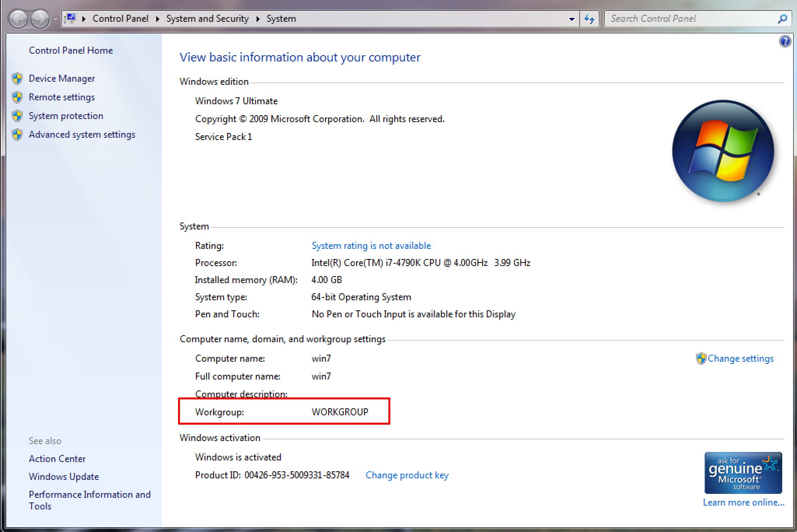Image resolution: width=797 pixels, height=532 pixels.
Task: Expand the arrow after Control Panel breadcrumb
Action: pos(157,19)
